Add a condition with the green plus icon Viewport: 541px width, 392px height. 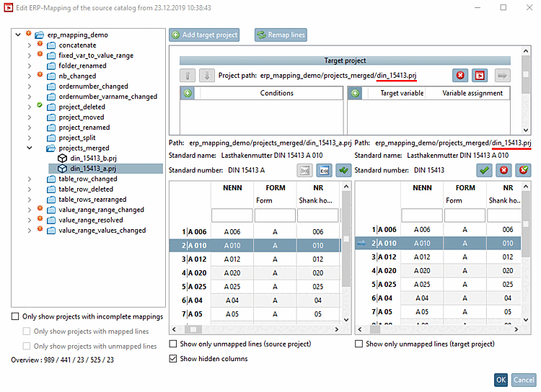point(188,93)
